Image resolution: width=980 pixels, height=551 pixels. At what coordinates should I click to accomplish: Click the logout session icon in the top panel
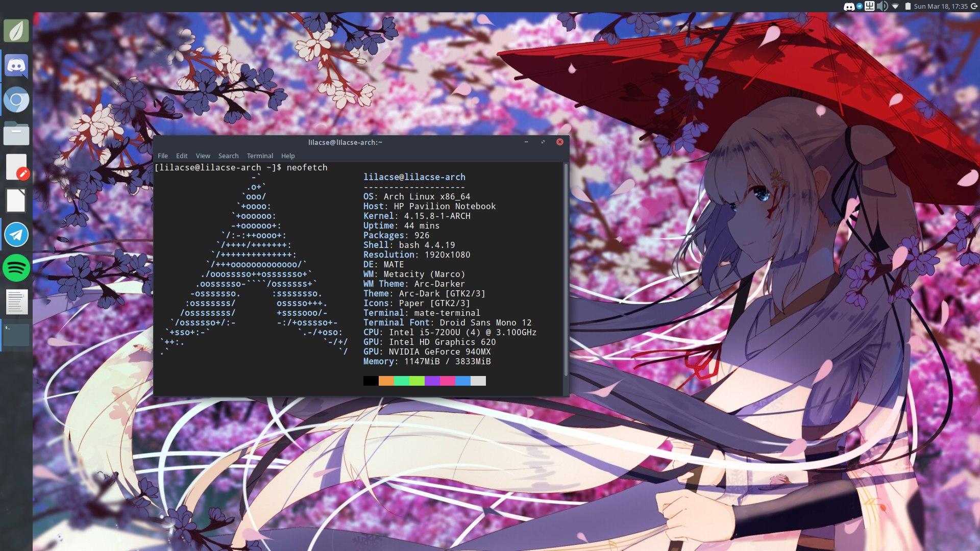[974, 6]
